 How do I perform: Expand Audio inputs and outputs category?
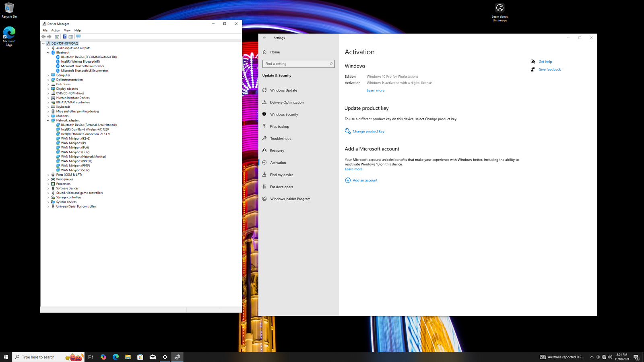[x=48, y=48]
